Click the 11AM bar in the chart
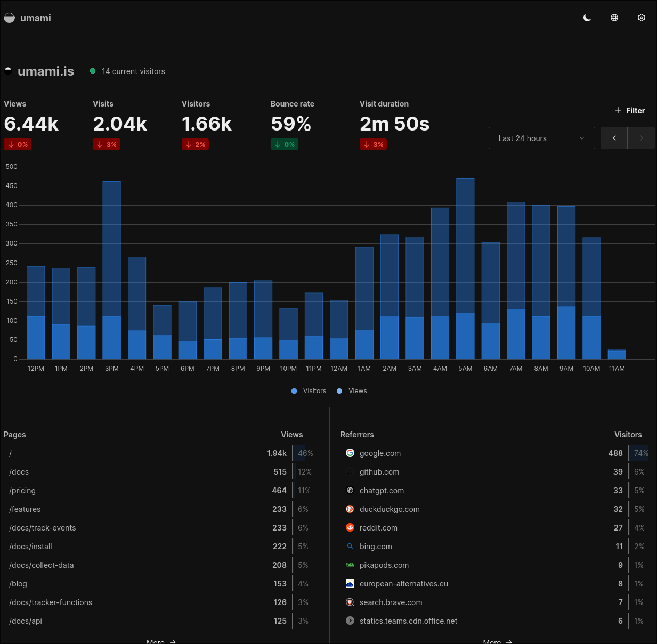Image resolution: width=657 pixels, height=644 pixels. pos(617,354)
